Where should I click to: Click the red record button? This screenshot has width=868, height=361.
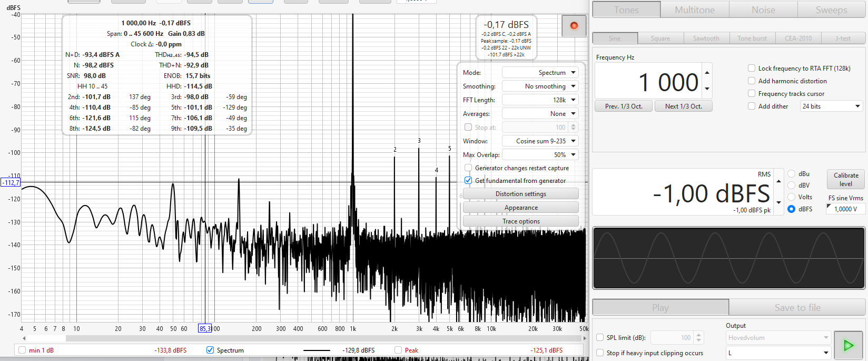[574, 26]
